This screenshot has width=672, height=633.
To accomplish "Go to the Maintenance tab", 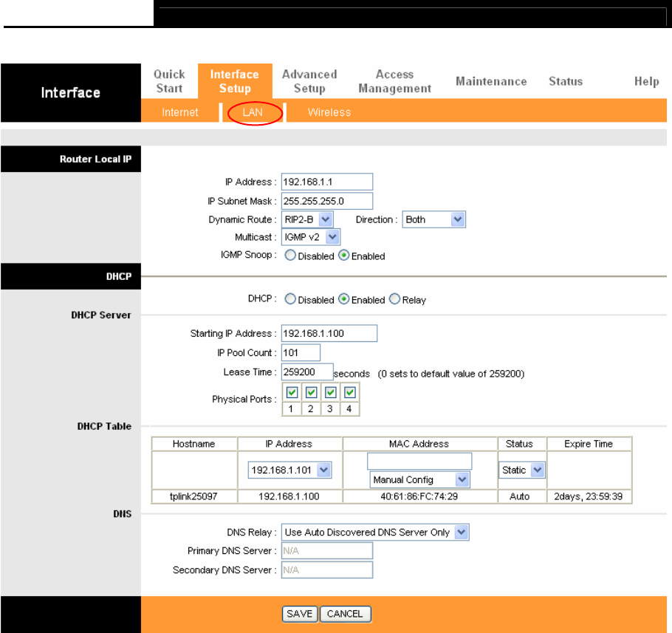I will [x=491, y=81].
